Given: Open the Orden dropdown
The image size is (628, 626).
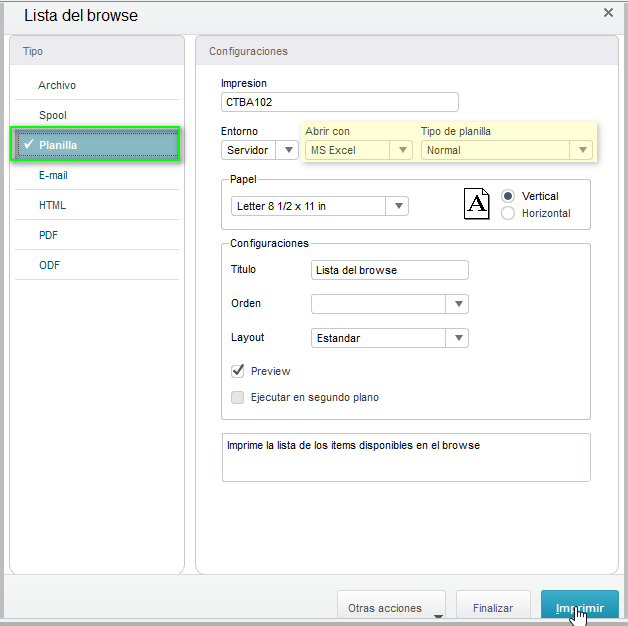Looking at the screenshot, I should (x=390, y=304).
